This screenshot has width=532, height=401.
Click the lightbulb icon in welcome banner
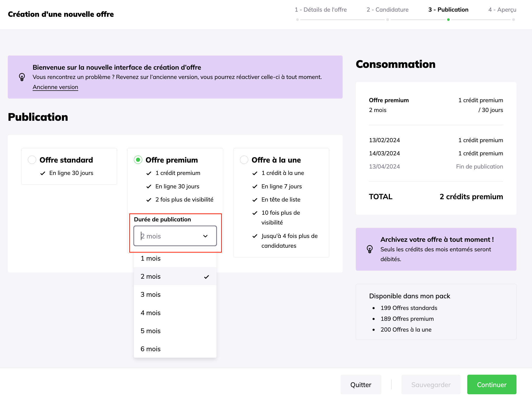22,77
